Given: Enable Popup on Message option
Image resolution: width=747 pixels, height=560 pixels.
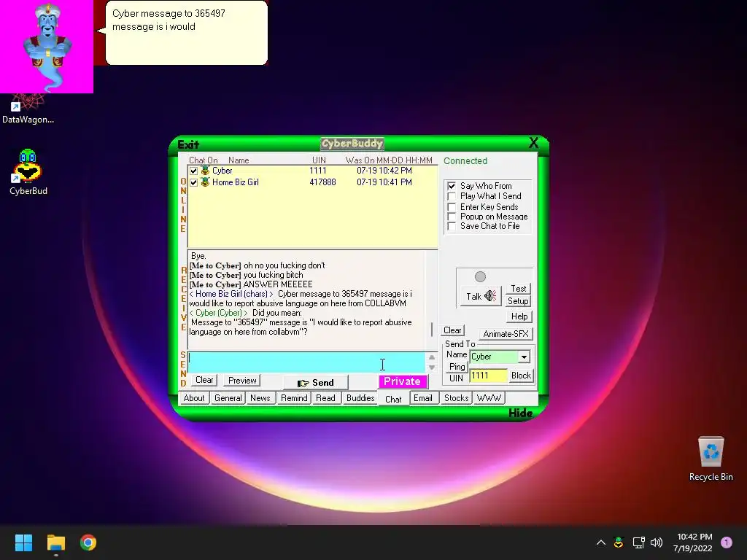Looking at the screenshot, I should point(452,217).
